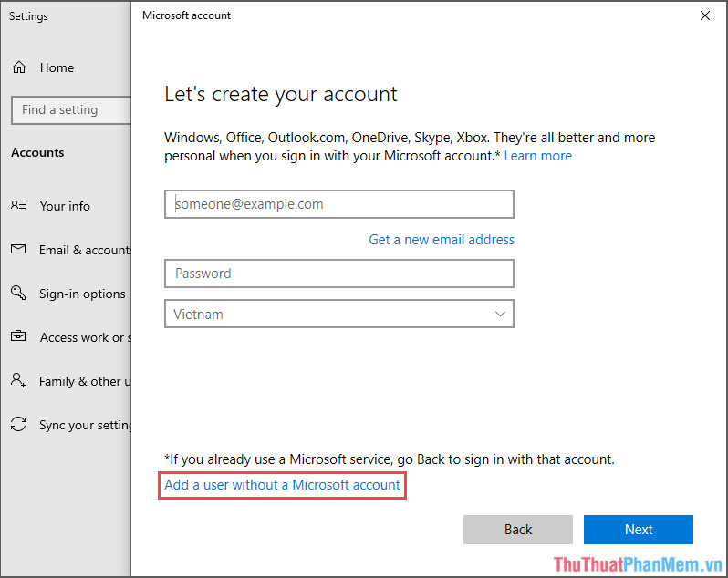Select Your info in sidebar
Image resolution: width=728 pixels, height=578 pixels.
click(65, 206)
